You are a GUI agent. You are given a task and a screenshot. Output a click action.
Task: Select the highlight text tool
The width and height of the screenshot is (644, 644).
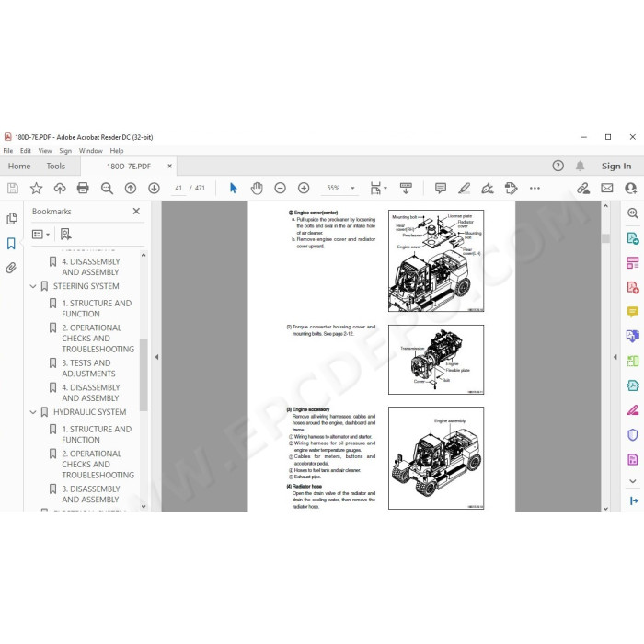(464, 188)
